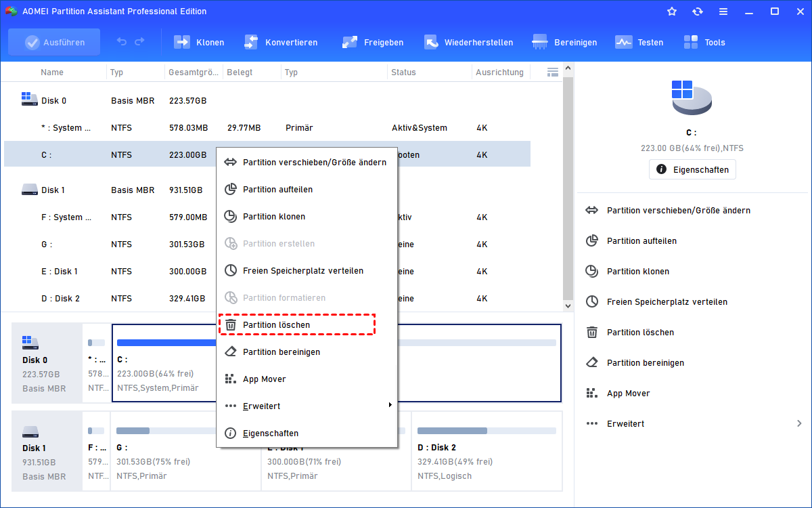Click the 223.00GB size cell of C :
This screenshot has height=508, width=812.
[x=187, y=155]
